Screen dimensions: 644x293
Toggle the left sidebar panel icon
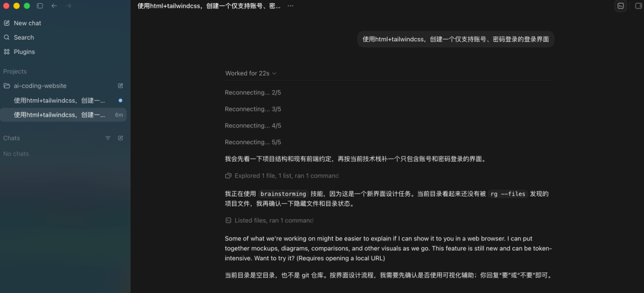(x=40, y=6)
